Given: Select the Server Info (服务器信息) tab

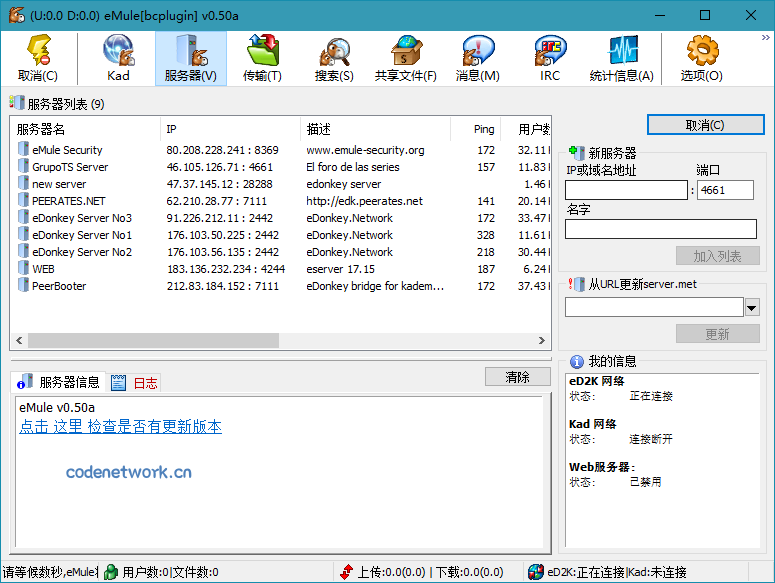Looking at the screenshot, I should click(59, 382).
